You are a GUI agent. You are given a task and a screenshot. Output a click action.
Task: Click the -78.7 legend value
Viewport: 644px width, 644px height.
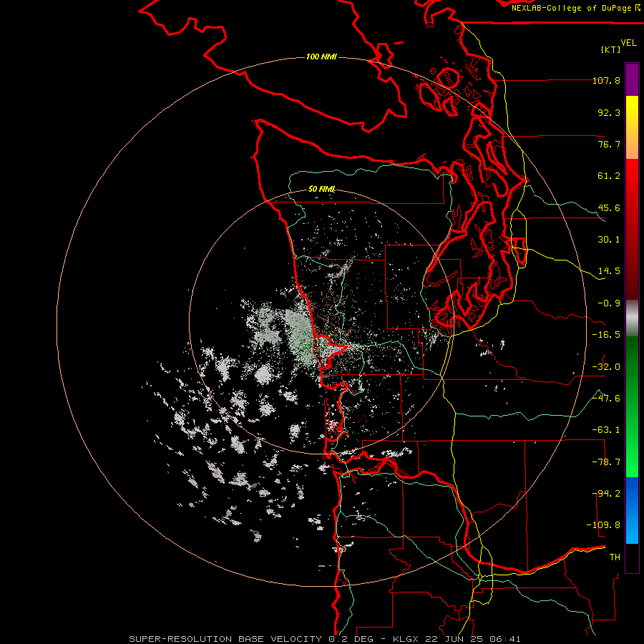pos(606,462)
